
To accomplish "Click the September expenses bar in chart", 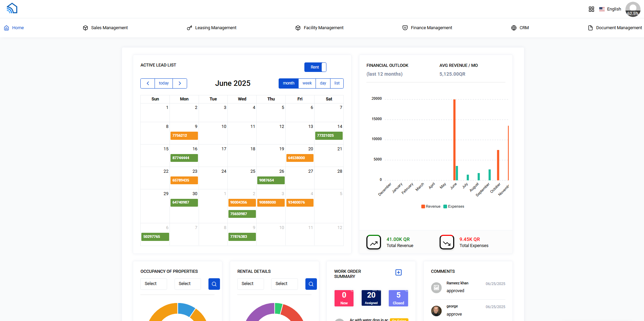I will (489, 175).
